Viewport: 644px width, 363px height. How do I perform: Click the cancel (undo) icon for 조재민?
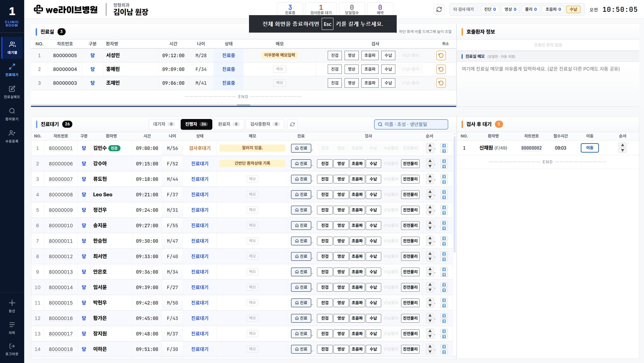[441, 83]
